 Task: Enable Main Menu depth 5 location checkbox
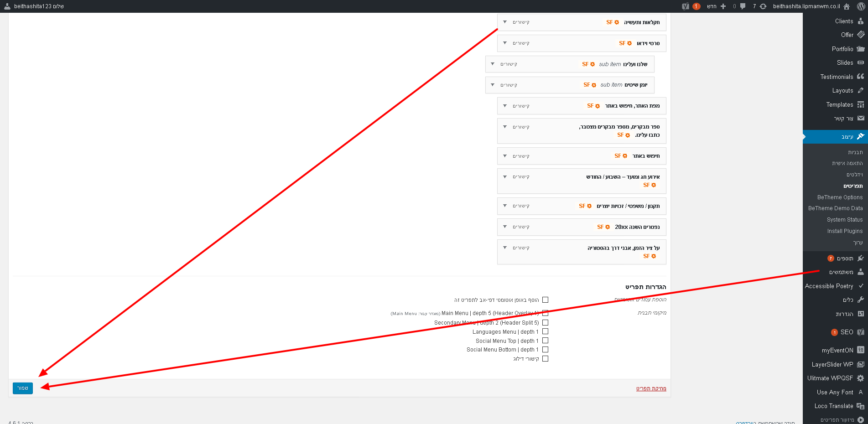click(x=545, y=313)
